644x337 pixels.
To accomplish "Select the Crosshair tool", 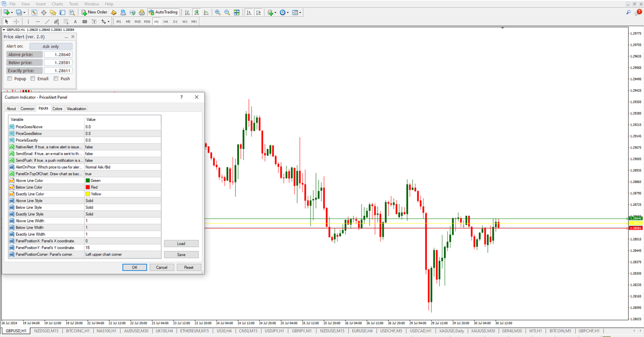I will click(x=16, y=21).
